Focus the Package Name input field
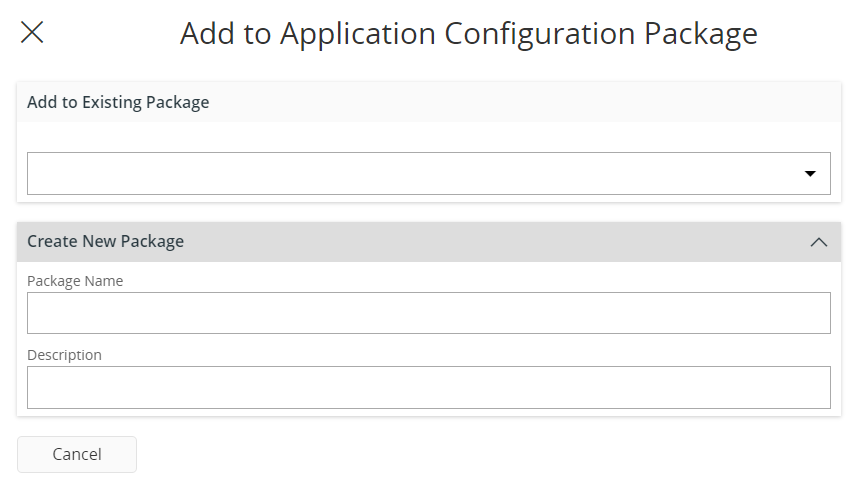852x497 pixels. (428, 313)
